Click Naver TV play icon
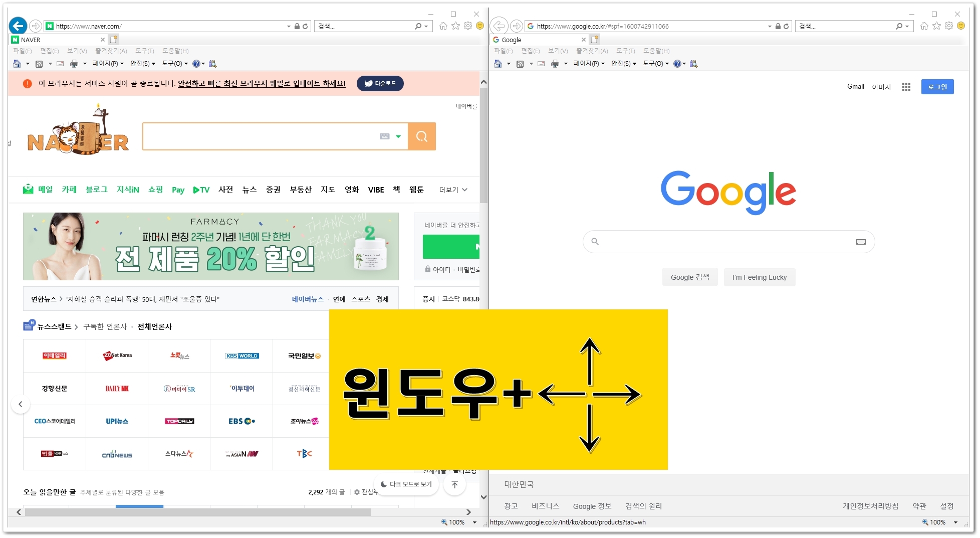Image resolution: width=980 pixels, height=538 pixels. (x=201, y=190)
